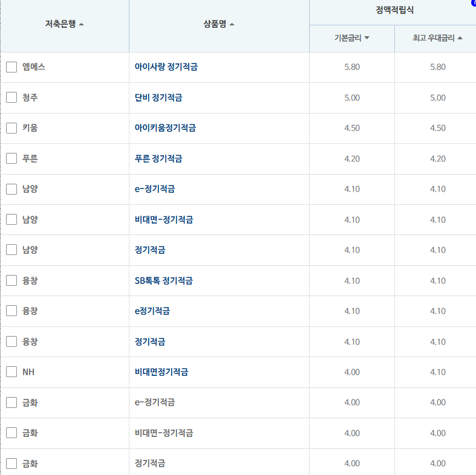Viewport: 476px width, 475px height.
Task: Click 최고 우대금리 header label
Action: pos(434,38)
